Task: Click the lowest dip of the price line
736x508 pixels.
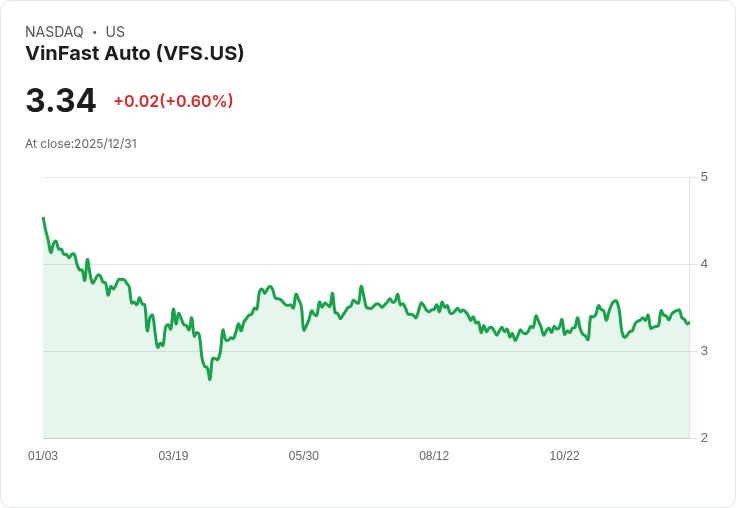Action: tap(210, 379)
